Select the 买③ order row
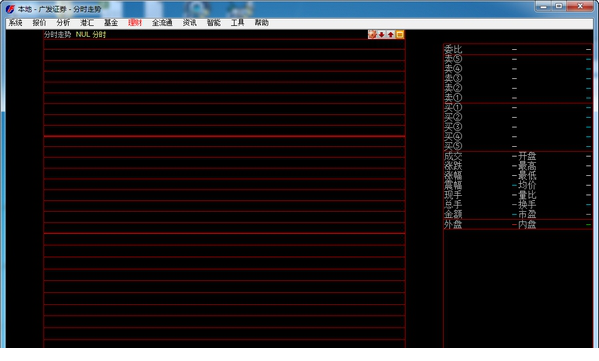The height and width of the screenshot is (361, 599). point(518,127)
